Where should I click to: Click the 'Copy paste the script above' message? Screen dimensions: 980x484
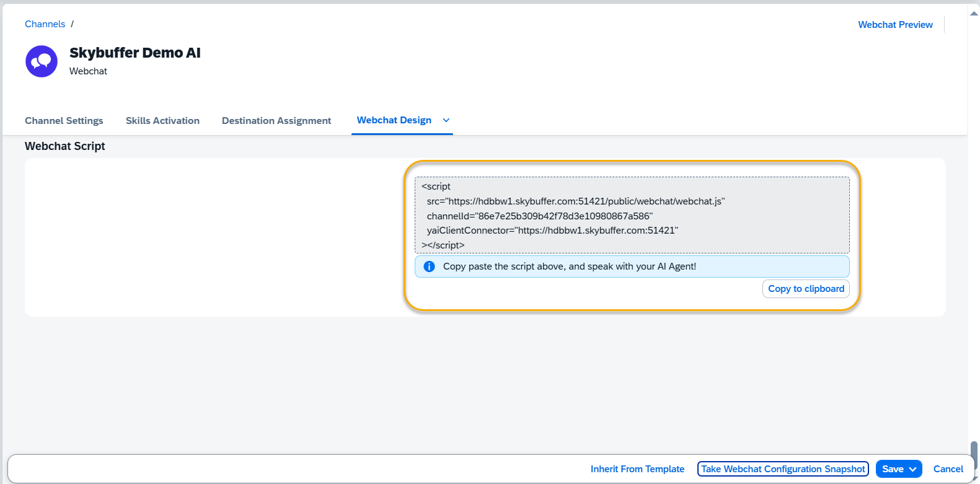pos(570,266)
